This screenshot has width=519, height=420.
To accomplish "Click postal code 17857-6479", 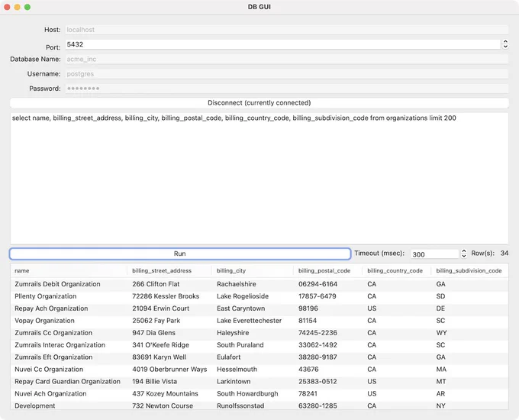I will (317, 296).
